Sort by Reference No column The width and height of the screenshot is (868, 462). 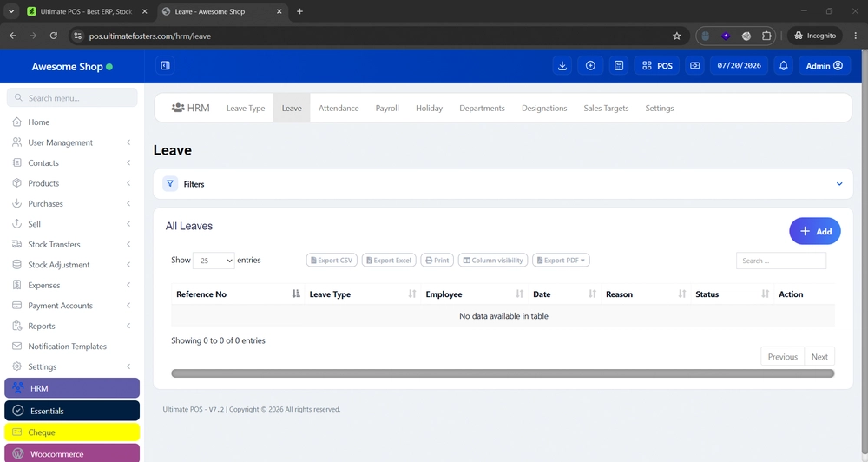238,294
